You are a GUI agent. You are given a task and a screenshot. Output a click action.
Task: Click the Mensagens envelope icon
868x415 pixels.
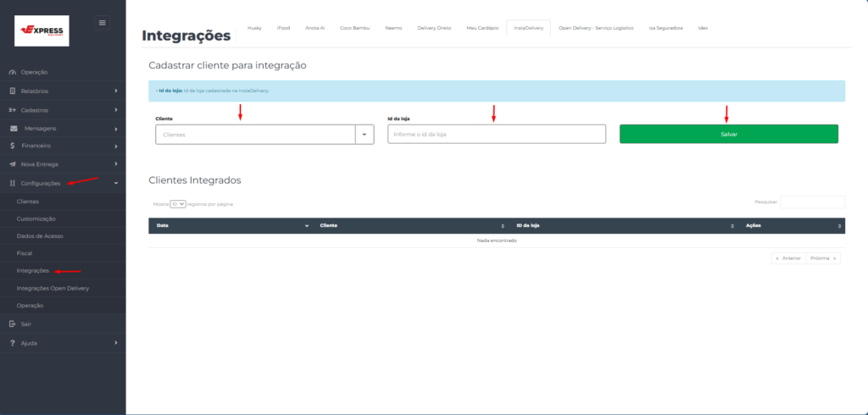click(15, 128)
